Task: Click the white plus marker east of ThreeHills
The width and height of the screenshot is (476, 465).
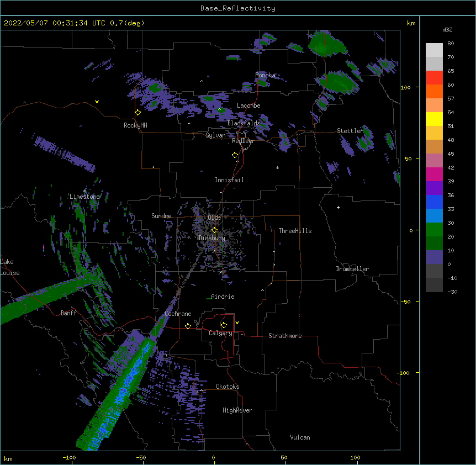Action: point(338,207)
